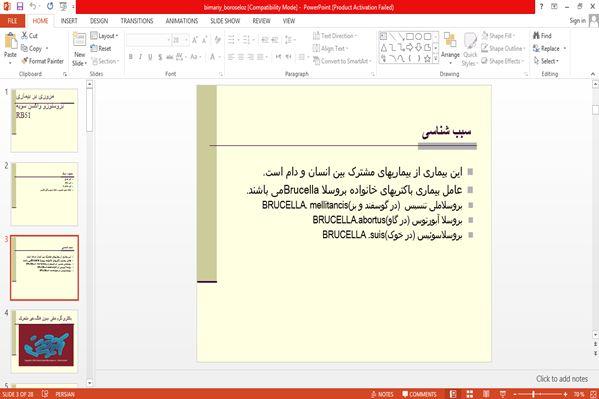Open the Notes pane from the status bar
Viewport: 599px width, 399px height.
(x=382, y=394)
